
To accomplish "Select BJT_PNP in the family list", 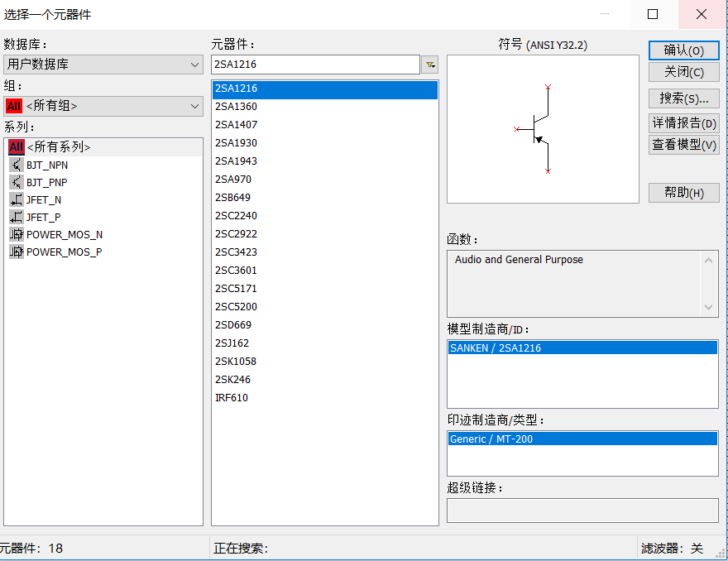I will tap(47, 182).
